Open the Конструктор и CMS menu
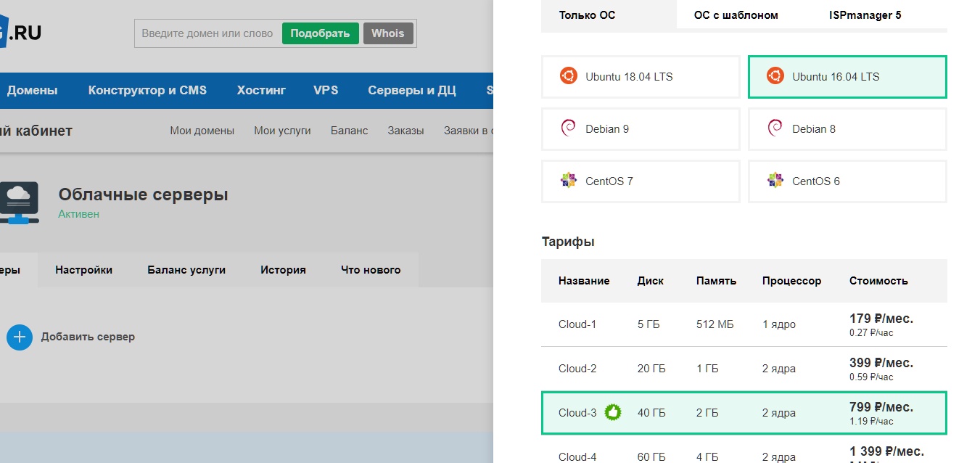Viewport: 980px width, 463px height. click(147, 90)
